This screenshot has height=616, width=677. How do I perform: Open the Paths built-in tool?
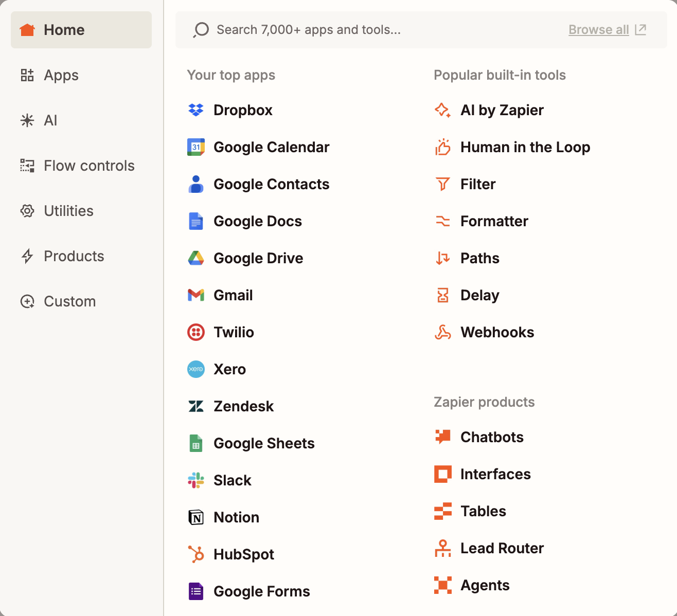(479, 258)
